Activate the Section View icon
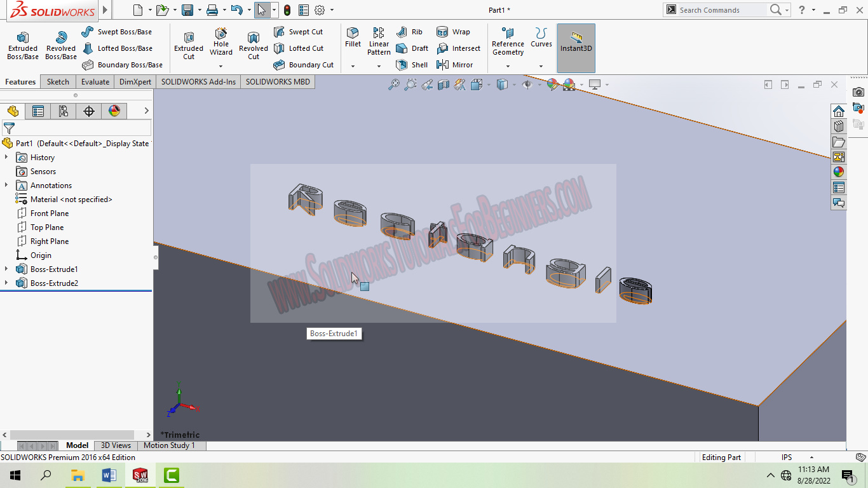Viewport: 868px width, 488px height. pyautogui.click(x=444, y=84)
